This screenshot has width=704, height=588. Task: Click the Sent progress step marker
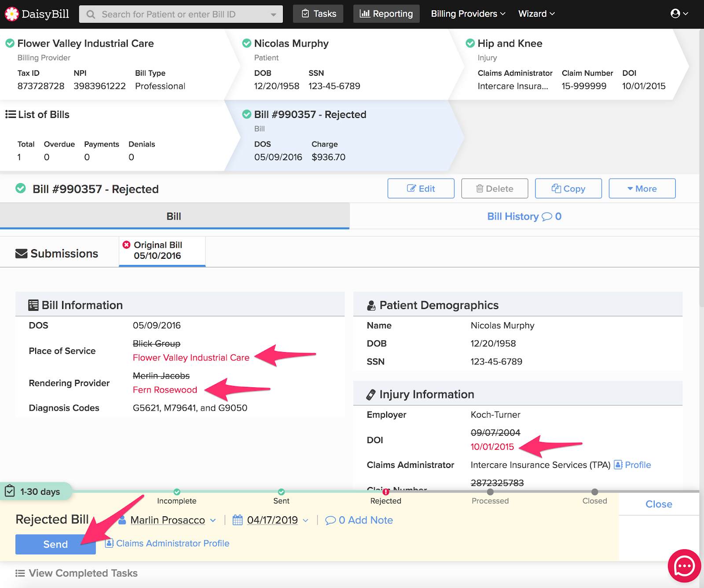coord(281,492)
